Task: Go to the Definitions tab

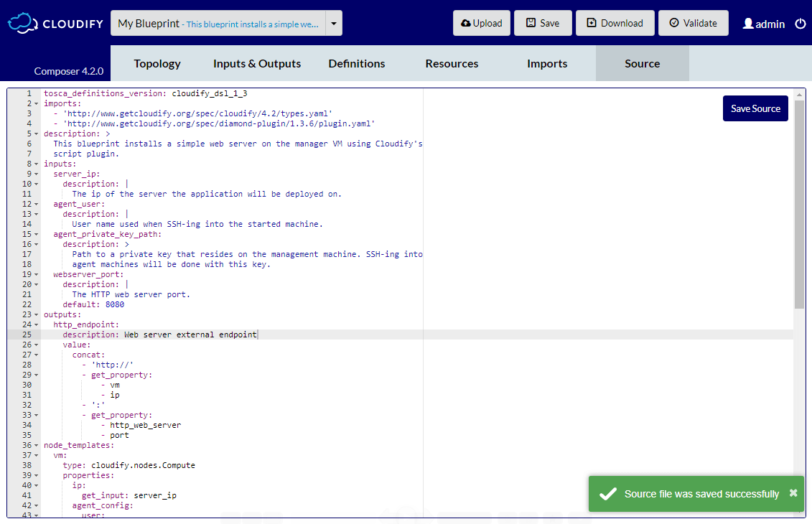Action: coord(357,63)
